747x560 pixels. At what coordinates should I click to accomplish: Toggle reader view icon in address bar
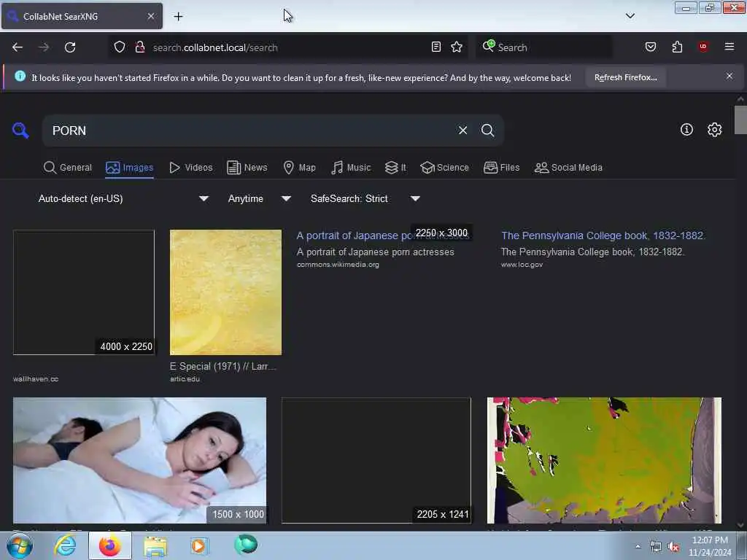click(x=436, y=47)
